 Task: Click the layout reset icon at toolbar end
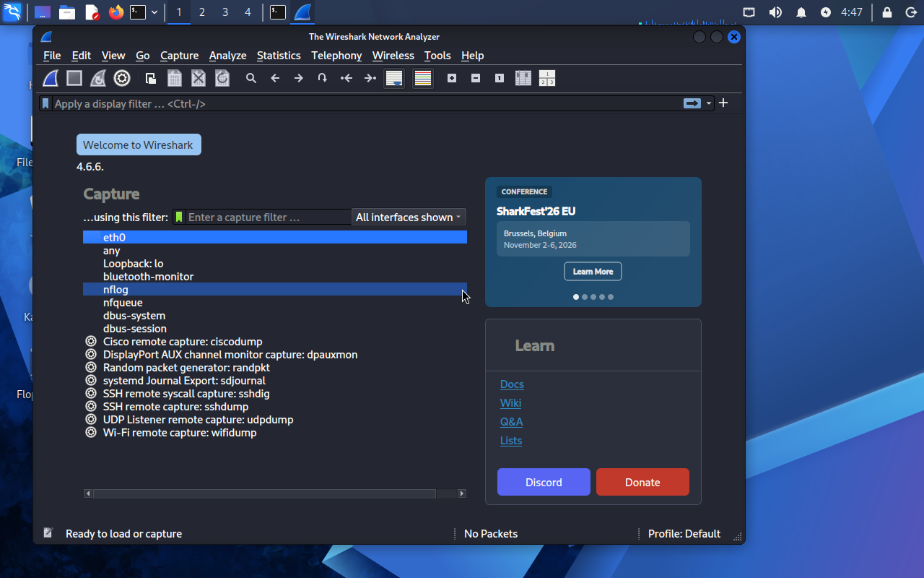coord(547,78)
